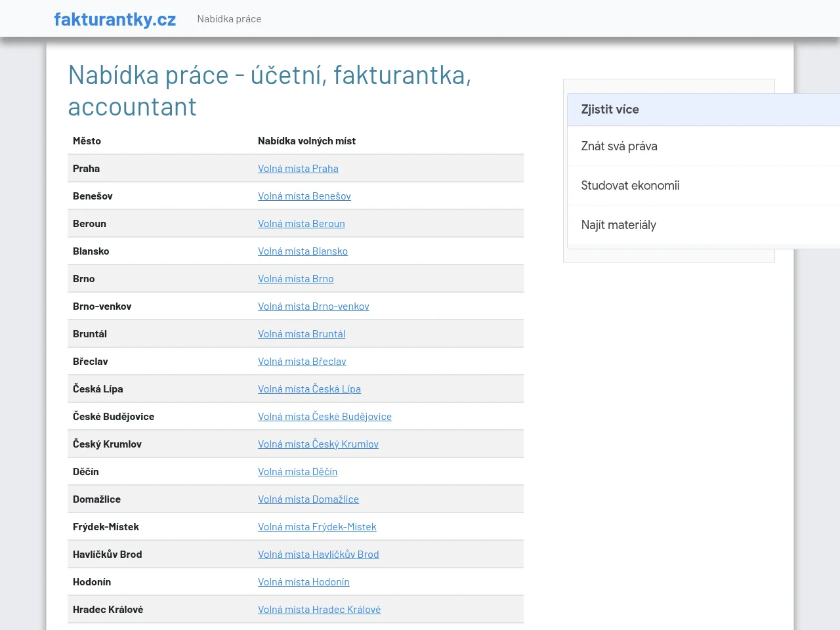Open the Volná místa Brno-venkov link
840x630 pixels.
(x=313, y=306)
